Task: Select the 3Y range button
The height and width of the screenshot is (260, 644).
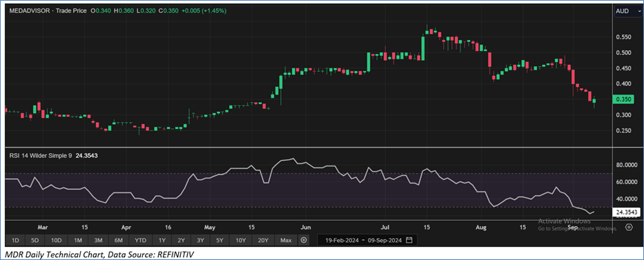Action: pos(200,240)
